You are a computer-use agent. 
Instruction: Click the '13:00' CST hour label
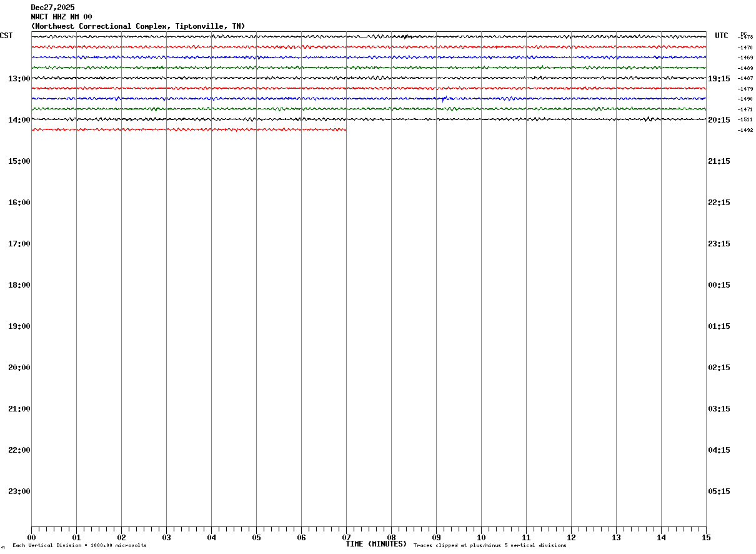click(19, 79)
